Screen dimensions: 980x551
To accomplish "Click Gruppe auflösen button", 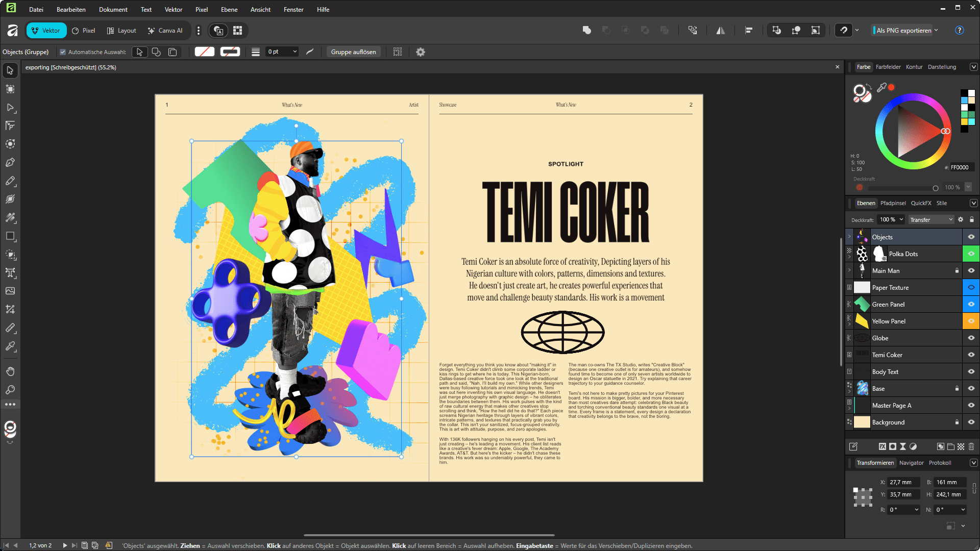I will click(x=353, y=52).
